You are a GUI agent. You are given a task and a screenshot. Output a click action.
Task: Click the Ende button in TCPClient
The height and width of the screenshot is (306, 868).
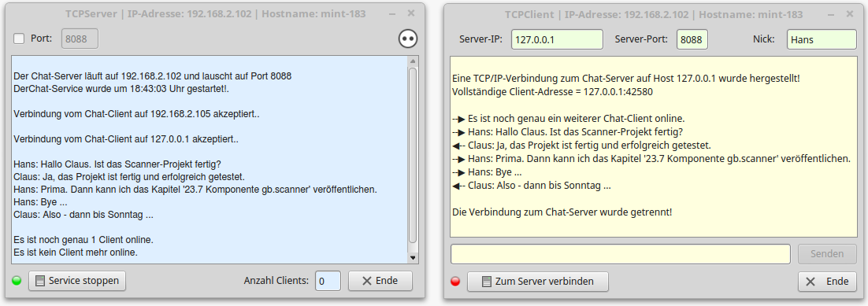[827, 281]
